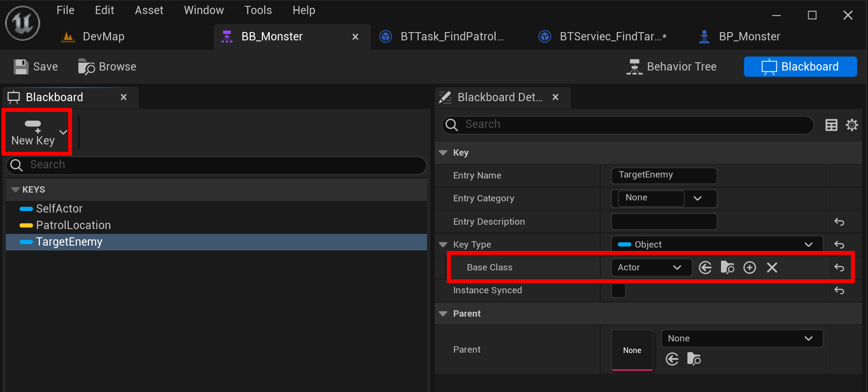Click the Unreal Engine logo icon
868x392 pixels.
pos(22,23)
